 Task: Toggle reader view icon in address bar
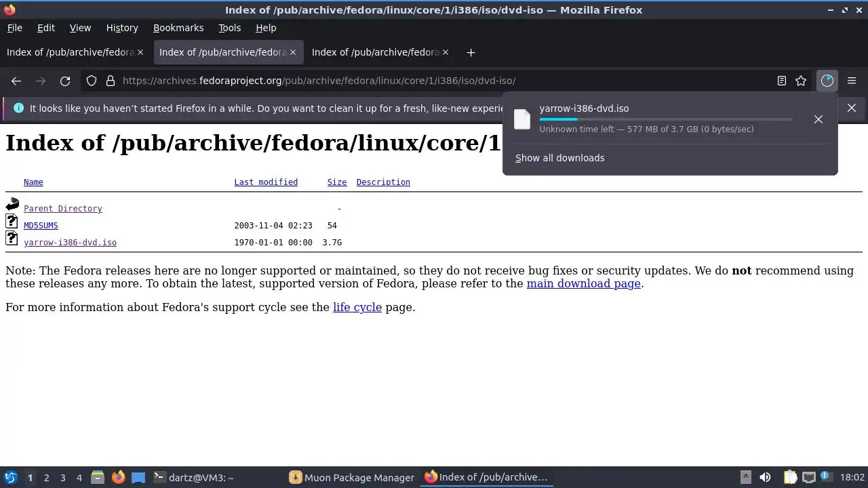pyautogui.click(x=782, y=81)
